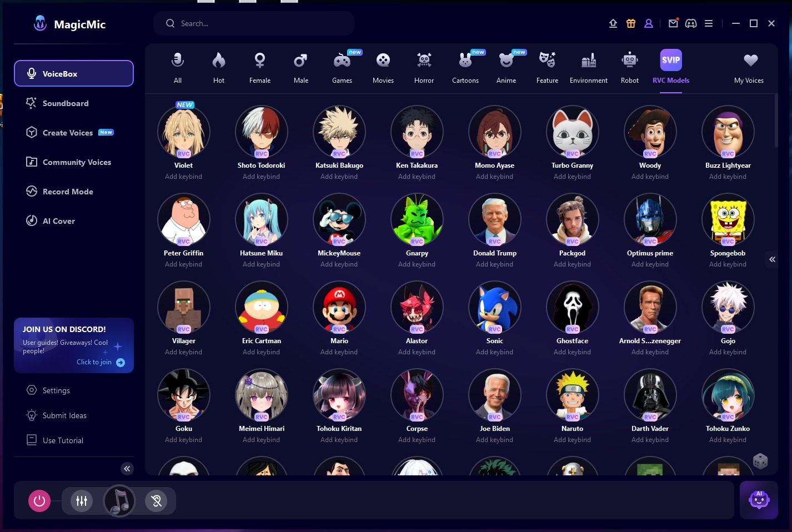Open Use Tutorial
792x532 pixels.
(x=55, y=440)
